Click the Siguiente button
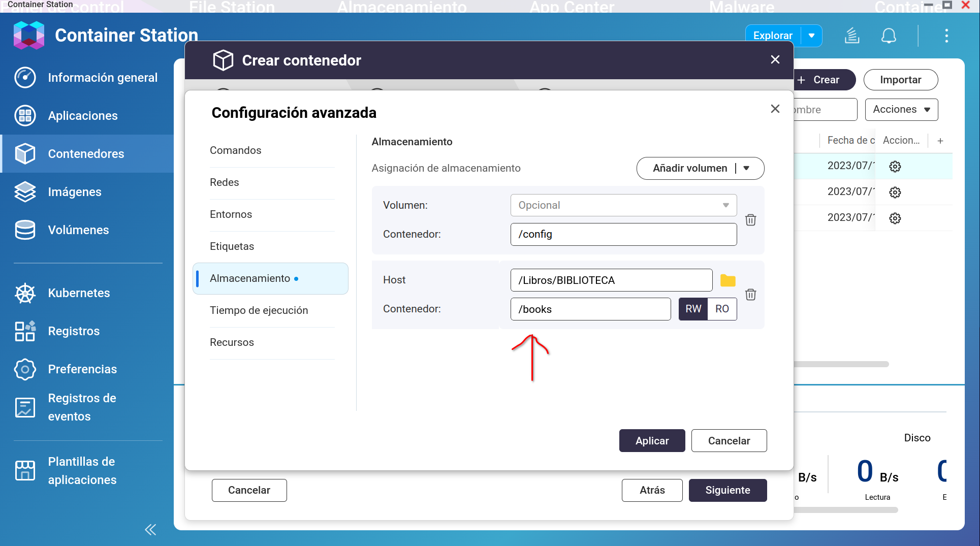The image size is (980, 546). click(728, 490)
